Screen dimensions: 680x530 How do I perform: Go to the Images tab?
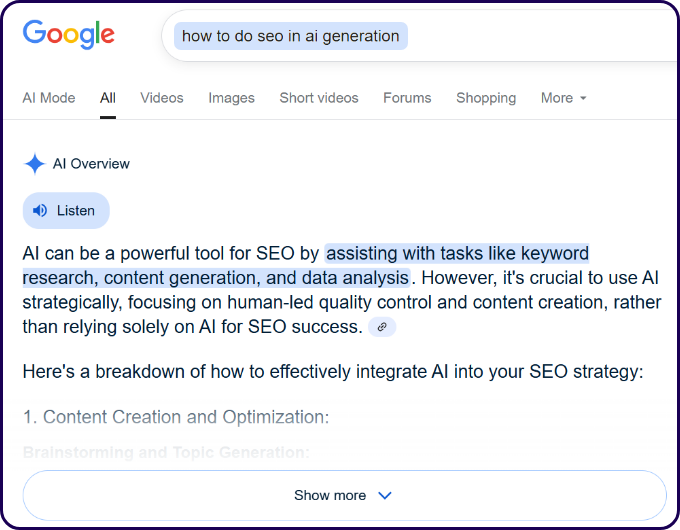pyautogui.click(x=232, y=98)
